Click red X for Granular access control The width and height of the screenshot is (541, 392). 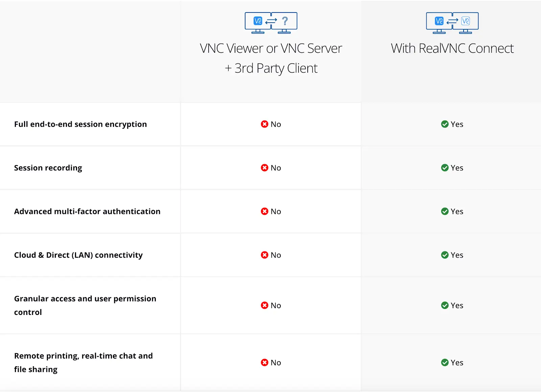pos(264,305)
